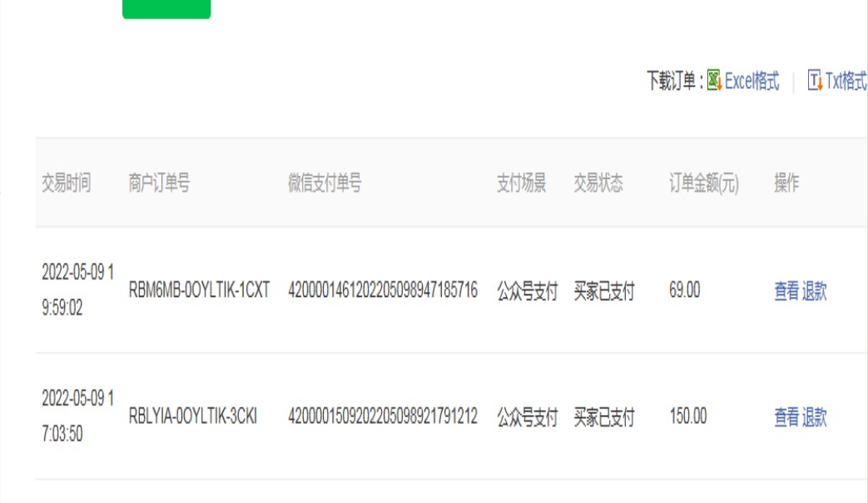Viewport: 868px width, 503px height.
Task: Click the Txt file download icon
Action: (815, 81)
